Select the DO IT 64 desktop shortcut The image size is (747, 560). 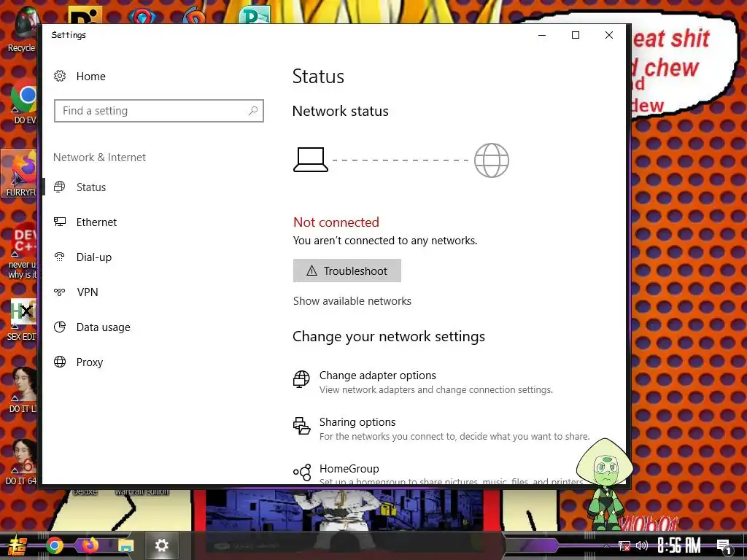[21, 462]
